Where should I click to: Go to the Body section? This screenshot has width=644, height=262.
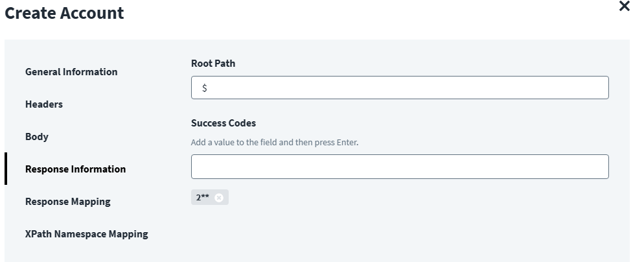point(37,137)
